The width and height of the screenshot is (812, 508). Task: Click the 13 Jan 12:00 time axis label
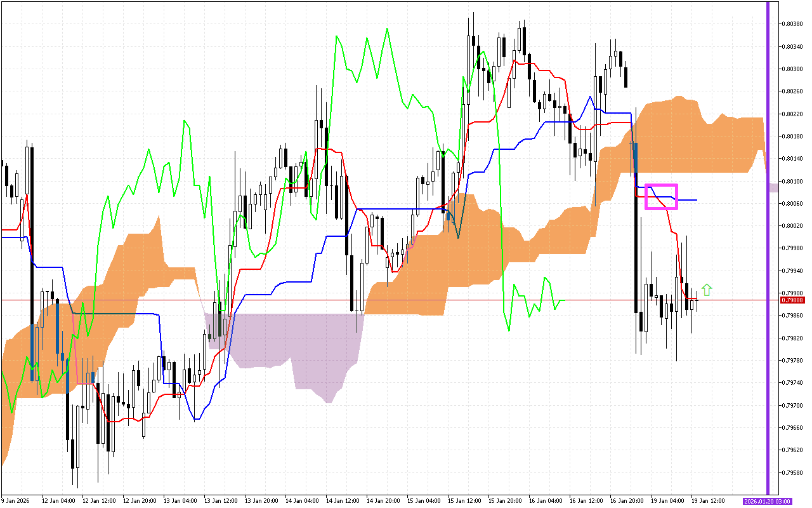(x=220, y=501)
